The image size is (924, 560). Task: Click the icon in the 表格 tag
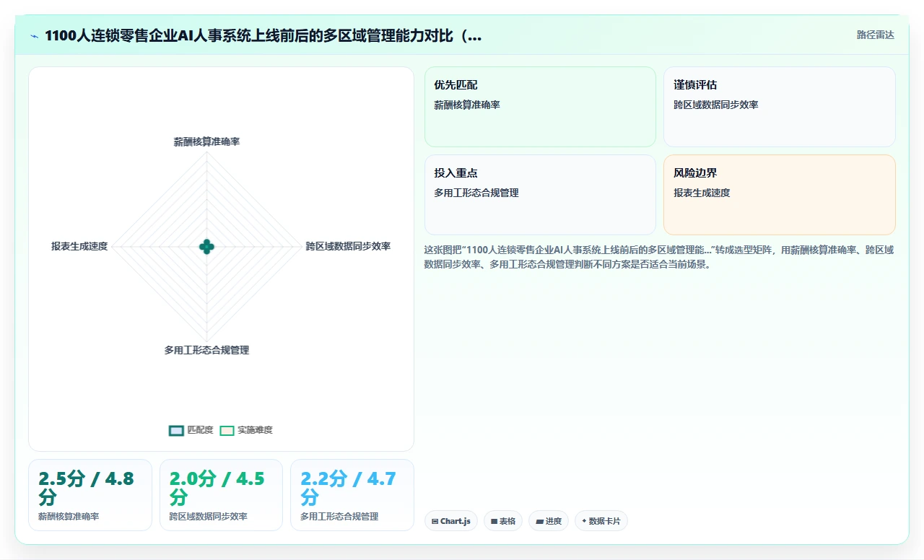[x=494, y=521]
